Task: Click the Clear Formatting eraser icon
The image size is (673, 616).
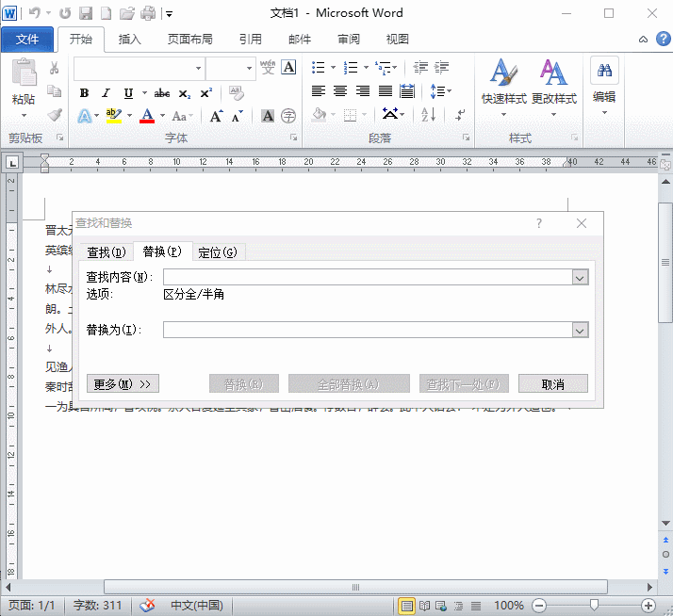Action: pyautogui.click(x=236, y=93)
